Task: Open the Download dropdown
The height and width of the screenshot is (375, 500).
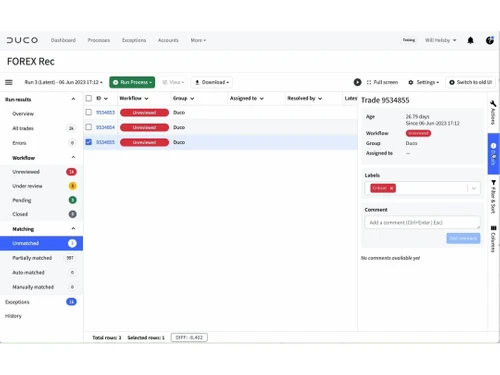Action: coord(212,82)
